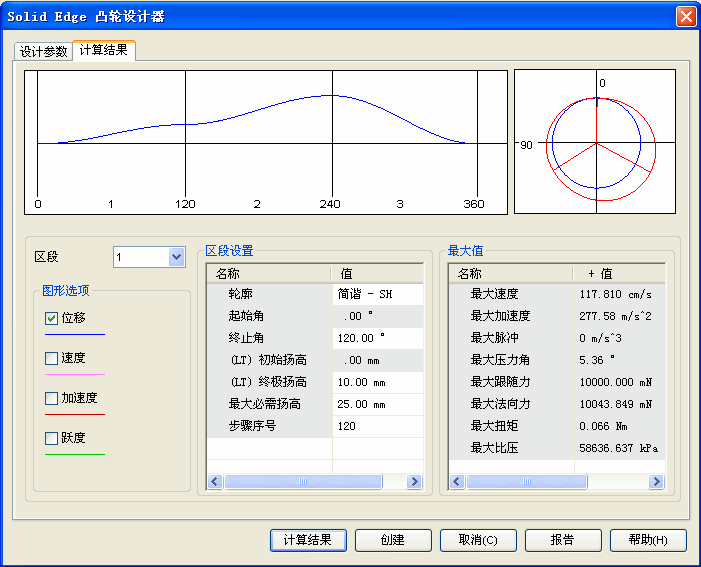Click the 取消(C) cancel button
Screen dimensions: 701x567
click(478, 540)
